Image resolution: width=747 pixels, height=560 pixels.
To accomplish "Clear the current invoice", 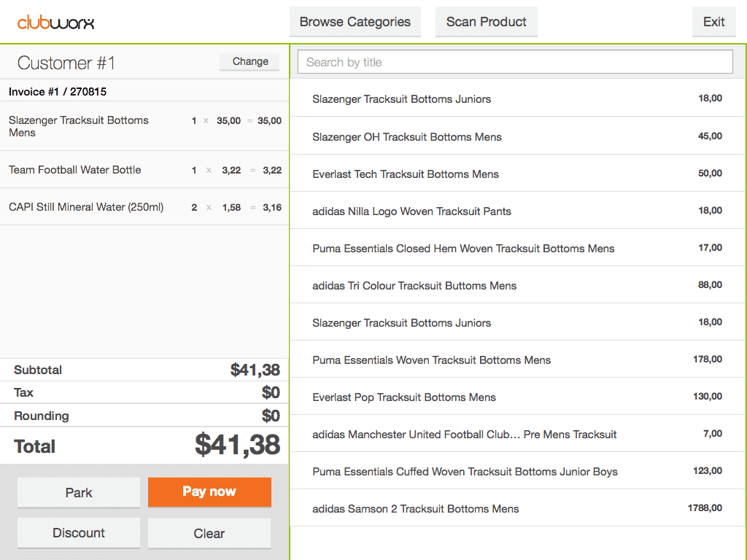I will (x=209, y=533).
